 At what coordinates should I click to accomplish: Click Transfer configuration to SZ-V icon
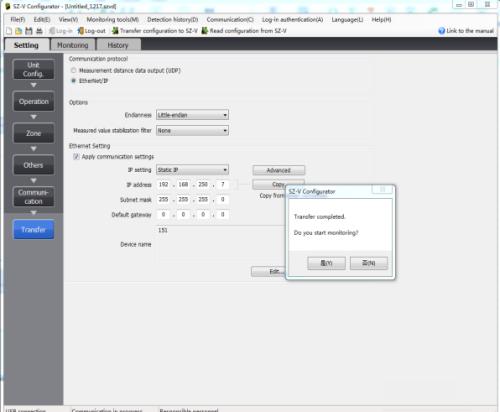pos(115,31)
